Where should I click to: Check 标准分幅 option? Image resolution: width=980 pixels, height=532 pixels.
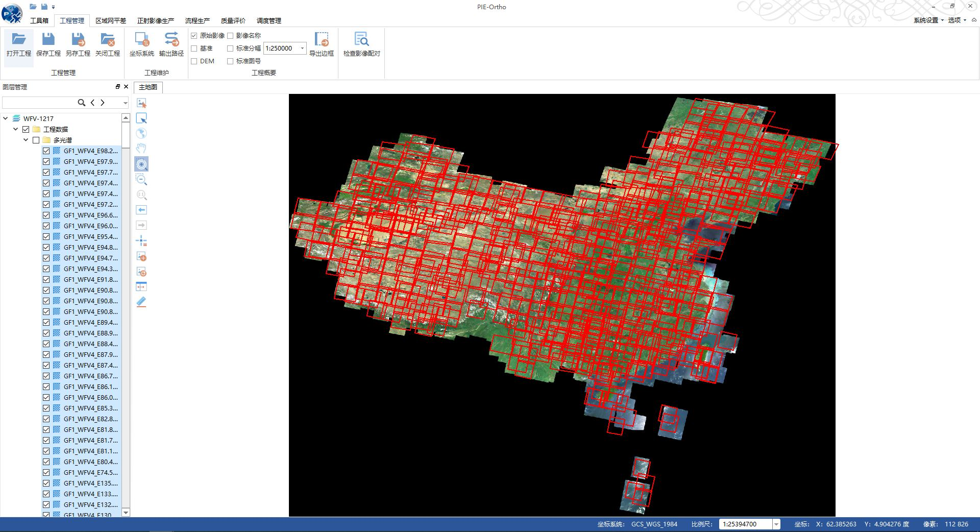(230, 49)
